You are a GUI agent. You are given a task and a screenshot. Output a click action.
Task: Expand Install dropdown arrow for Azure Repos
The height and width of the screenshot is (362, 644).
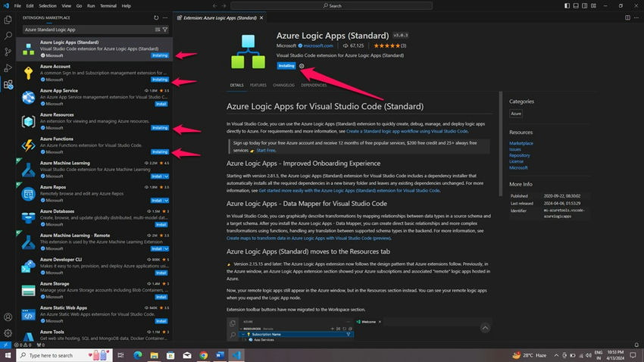point(167,200)
